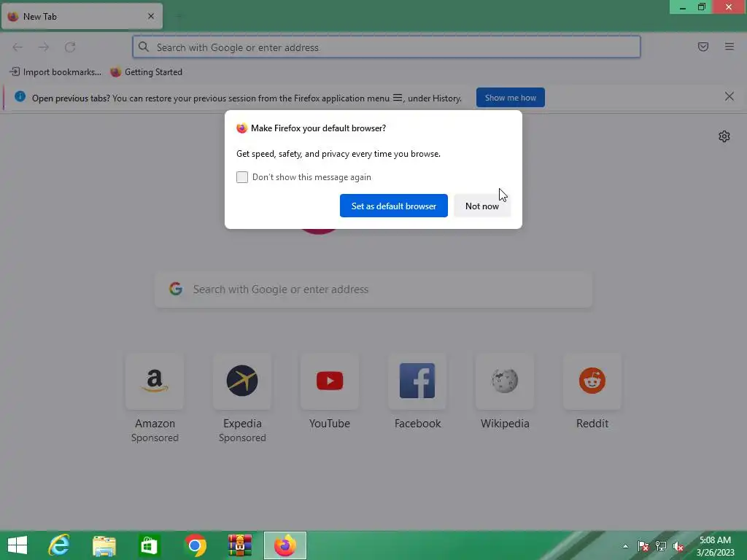This screenshot has width=747, height=560.
Task: Open Import bookmarks from bookmarks toolbar
Action: click(55, 72)
